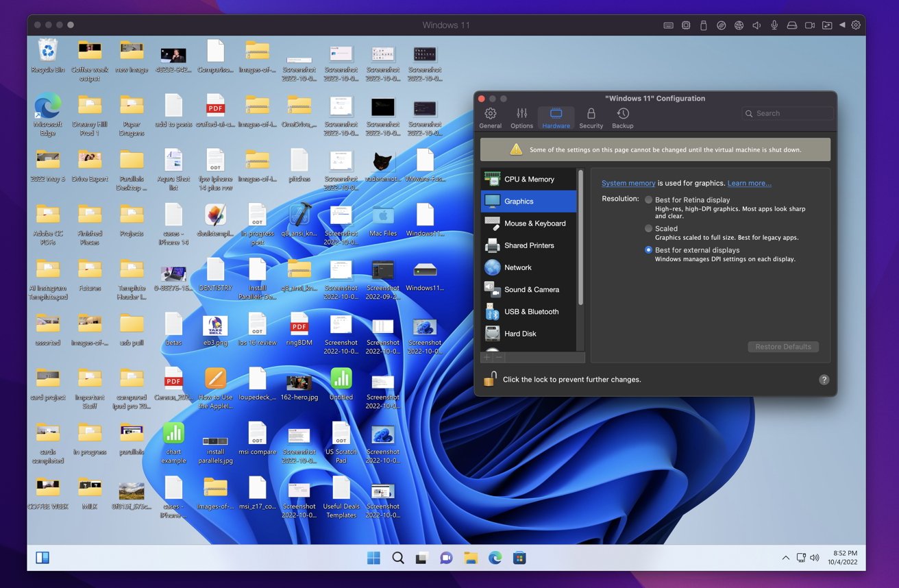
Task: Open the network globe icon in title bar
Action: [x=739, y=25]
